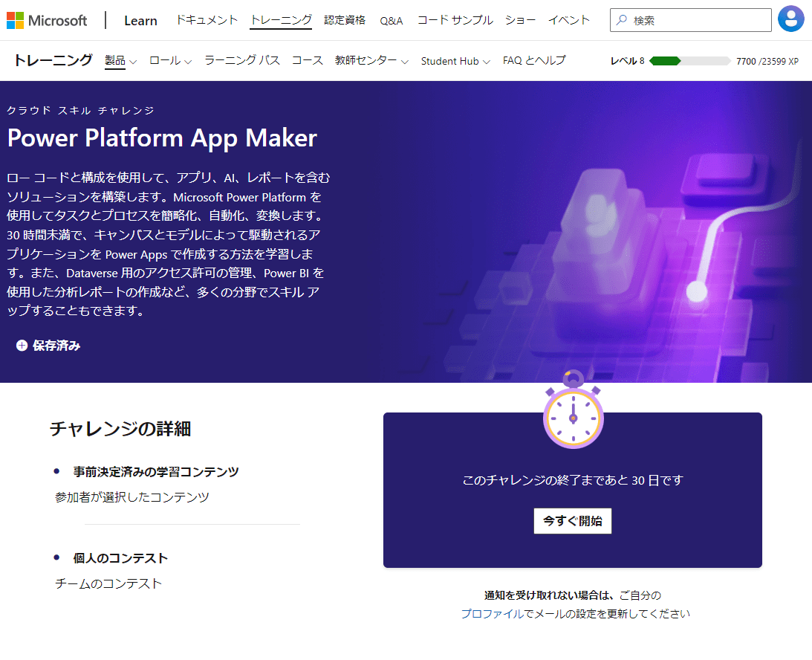Expand the 製品 dropdown
812x660 pixels.
(120, 61)
